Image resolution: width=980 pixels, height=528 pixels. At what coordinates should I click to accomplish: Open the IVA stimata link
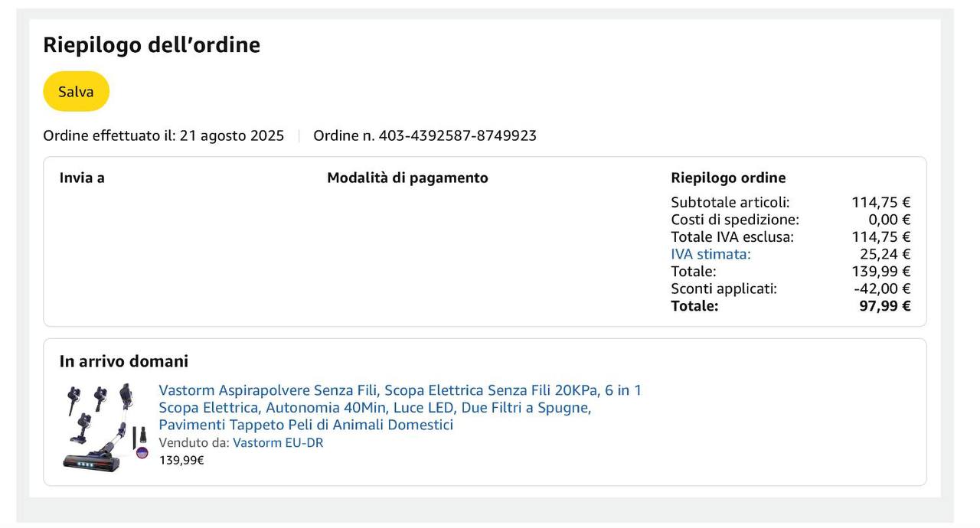click(710, 254)
